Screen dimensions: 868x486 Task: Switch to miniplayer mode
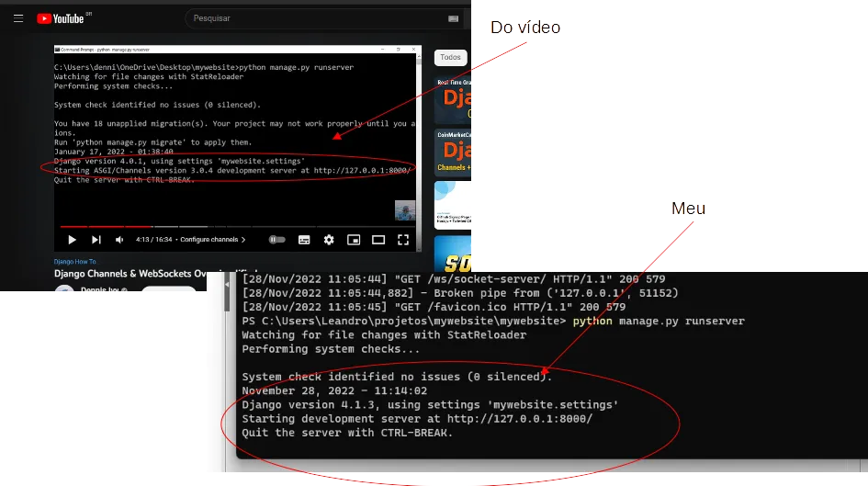[354, 240]
